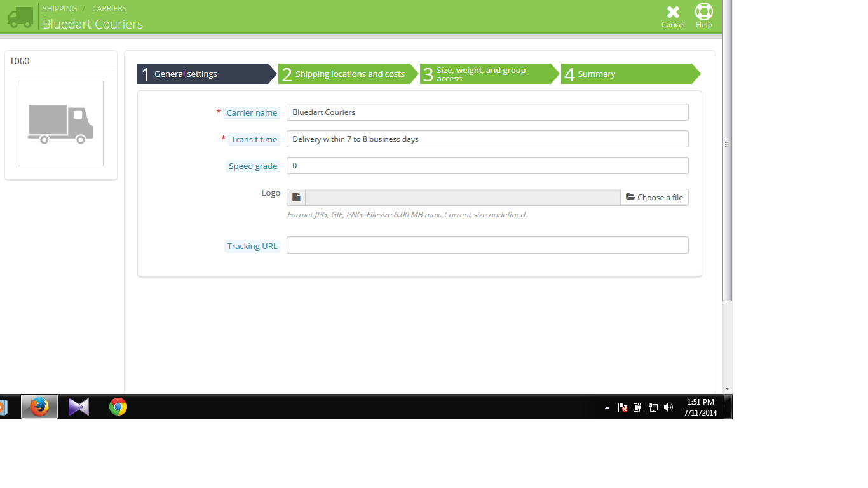Focus the Speed grade input field
Viewport: 868px width, 488px height.
487,166
